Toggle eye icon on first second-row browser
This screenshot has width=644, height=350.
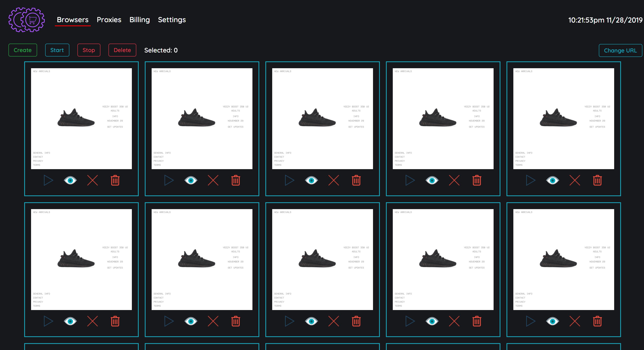(70, 321)
